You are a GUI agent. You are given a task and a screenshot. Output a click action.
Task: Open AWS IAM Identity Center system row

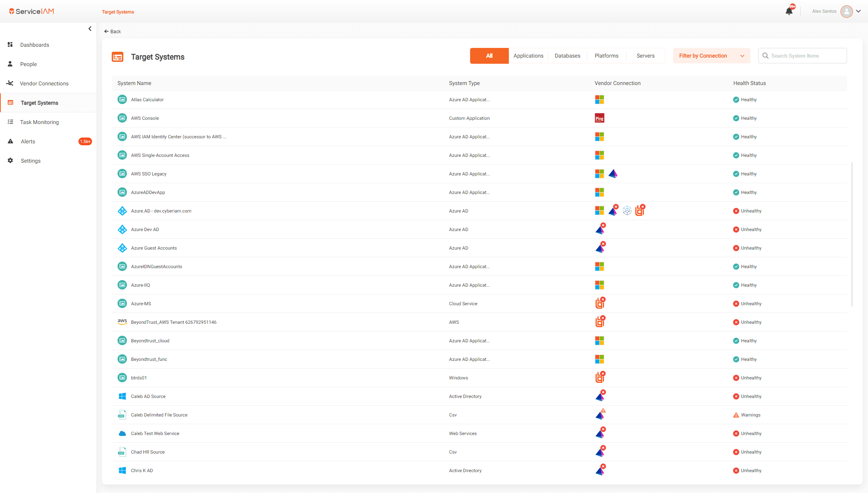pyautogui.click(x=479, y=137)
